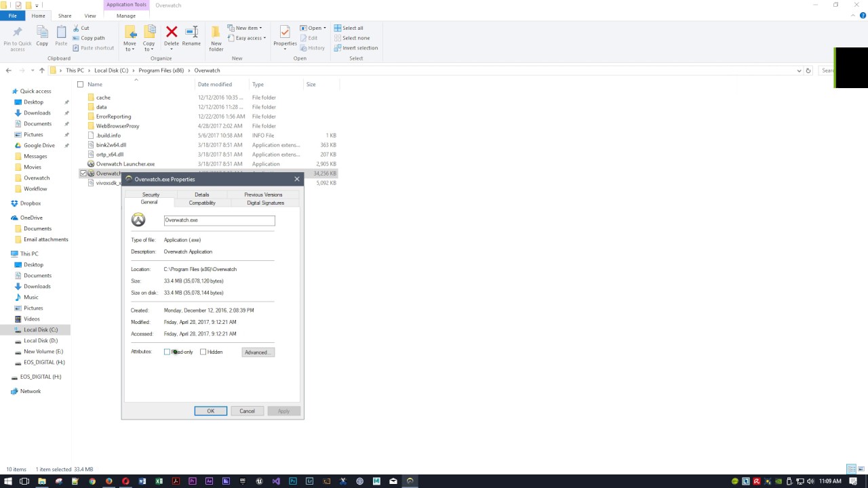
Task: Click Invert selection in the ribbon
Action: pyautogui.click(x=355, y=48)
